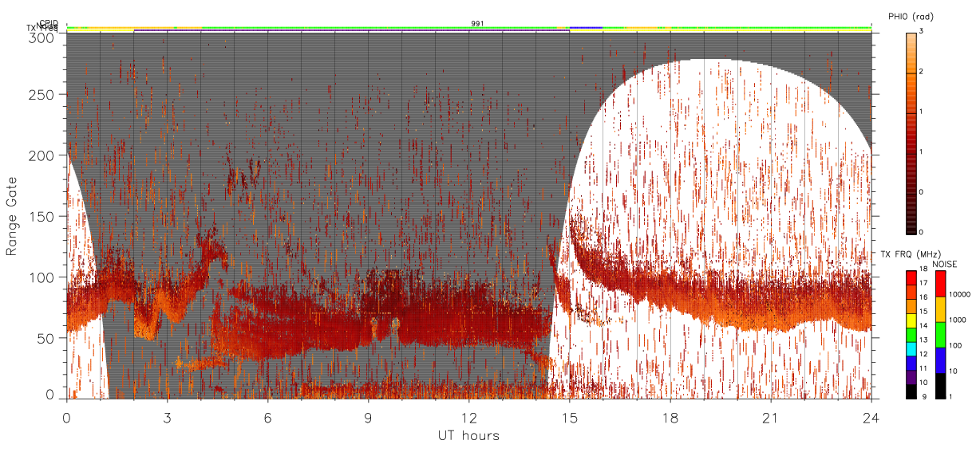980x452 pixels.
Task: Click the x-axis tick label 24
Action: (x=871, y=418)
